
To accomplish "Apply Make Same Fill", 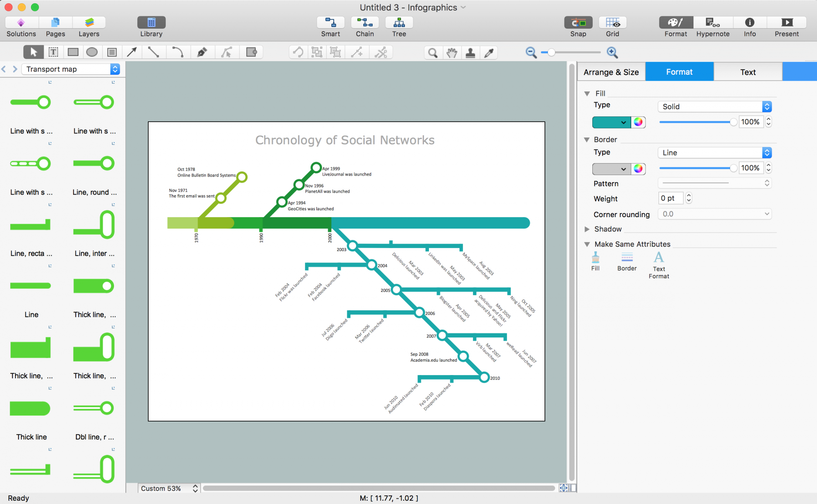I will point(596,261).
